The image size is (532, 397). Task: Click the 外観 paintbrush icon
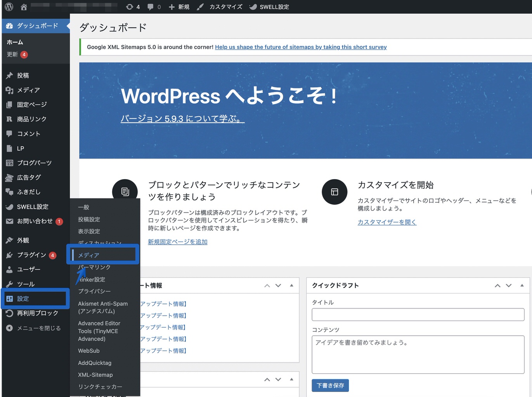coord(9,240)
